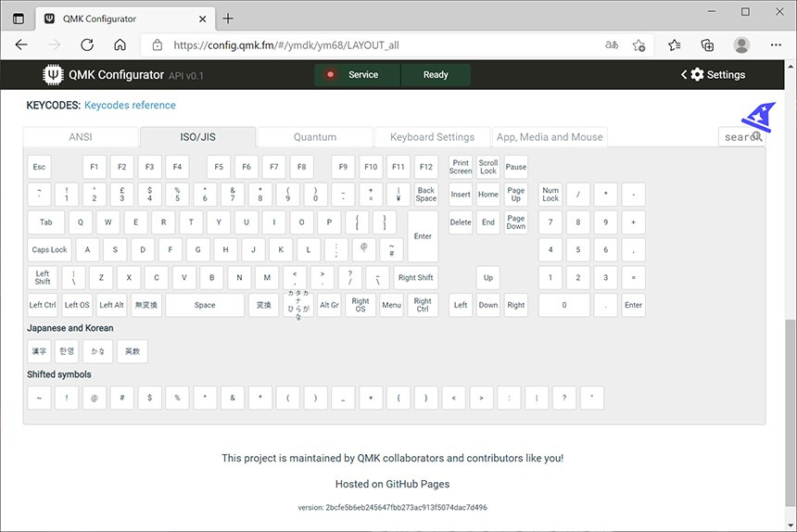Select the shifted question mark keycode
The width and height of the screenshot is (797, 532).
[564, 398]
